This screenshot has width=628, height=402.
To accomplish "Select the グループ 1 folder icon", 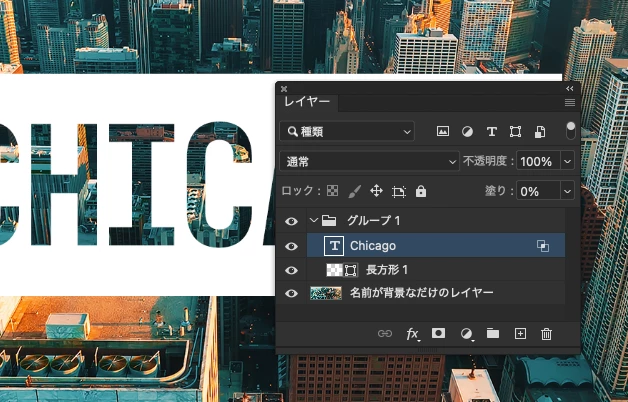I will [x=329, y=221].
